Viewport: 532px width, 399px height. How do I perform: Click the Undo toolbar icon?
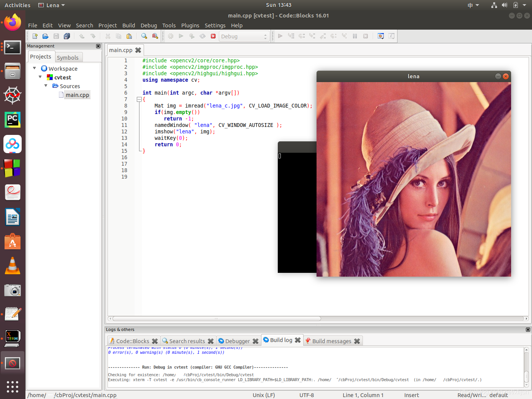[x=82, y=36]
